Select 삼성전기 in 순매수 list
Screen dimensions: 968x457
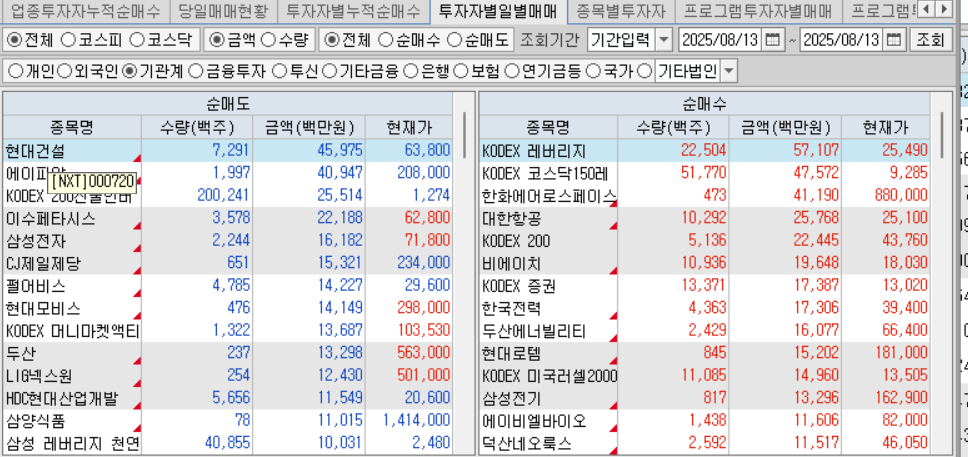tap(704, 399)
